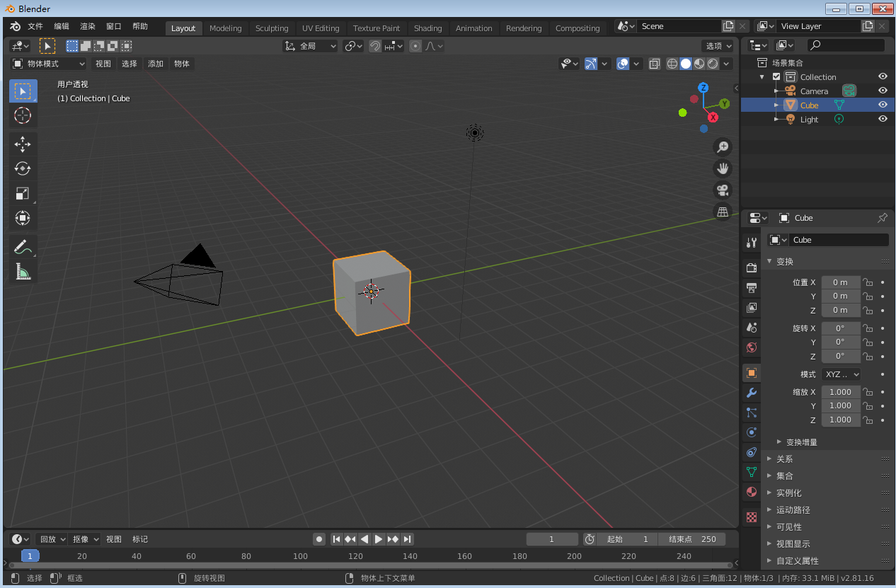This screenshot has height=588, width=896.
Task: Hide the Camera object in outliner
Action: [883, 91]
